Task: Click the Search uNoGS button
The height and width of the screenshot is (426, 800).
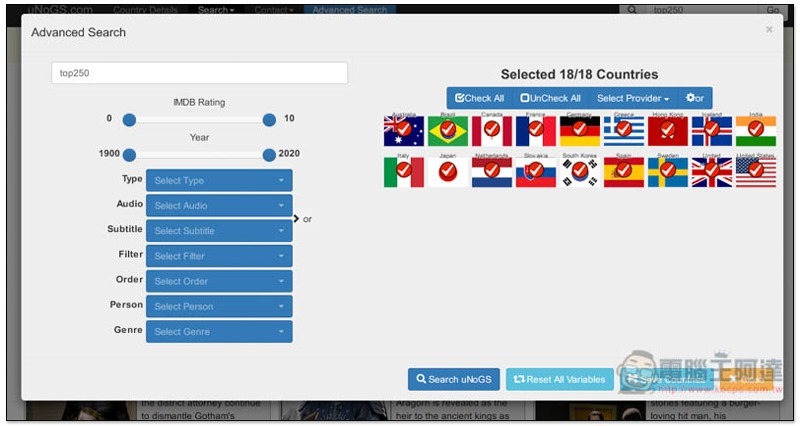Action: 453,379
